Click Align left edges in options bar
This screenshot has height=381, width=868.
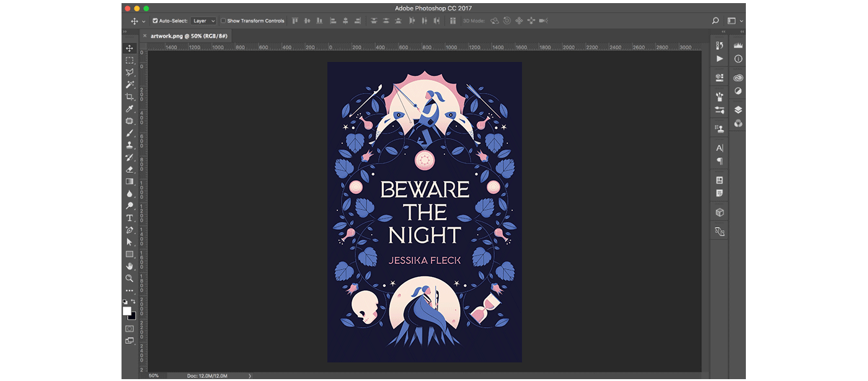(x=333, y=20)
